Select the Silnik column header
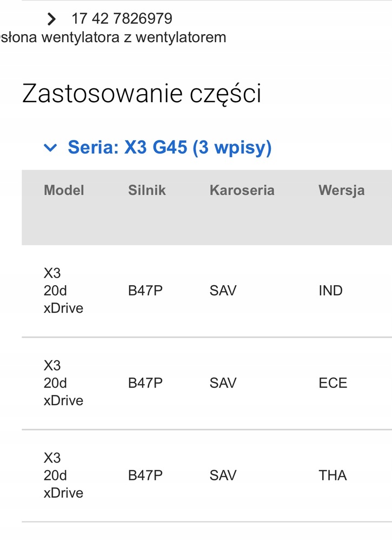Viewport: 392px width, 554px height. point(147,190)
